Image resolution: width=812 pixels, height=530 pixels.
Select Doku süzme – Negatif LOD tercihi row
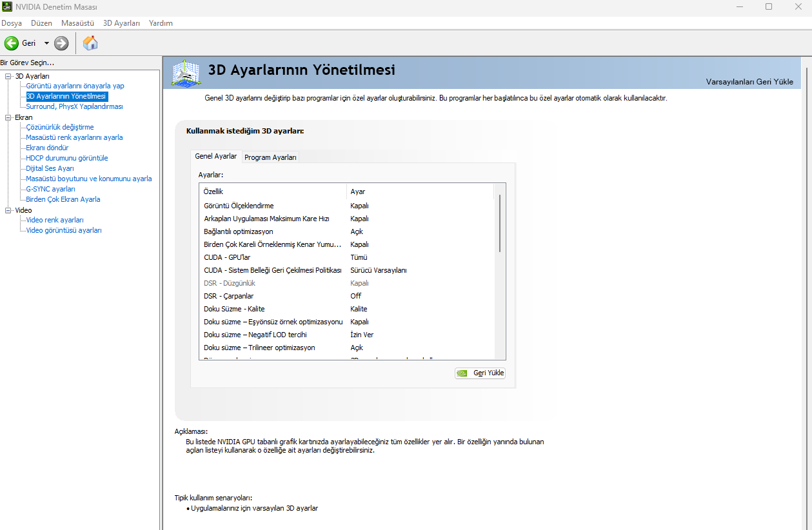point(347,335)
